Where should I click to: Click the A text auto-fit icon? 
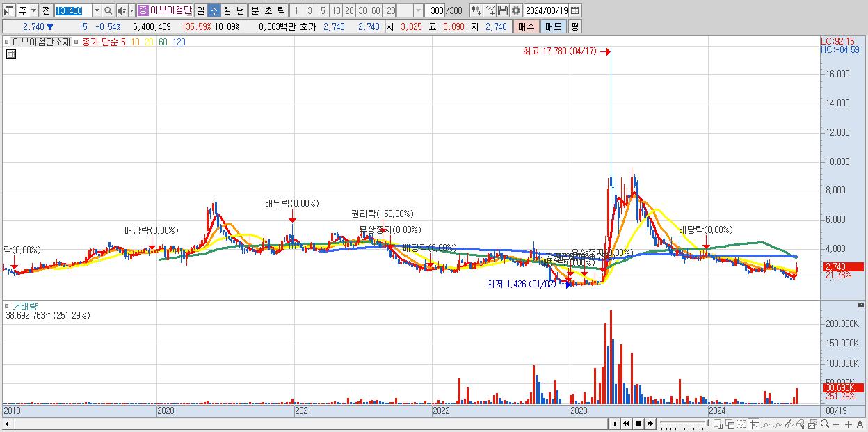pos(860,424)
